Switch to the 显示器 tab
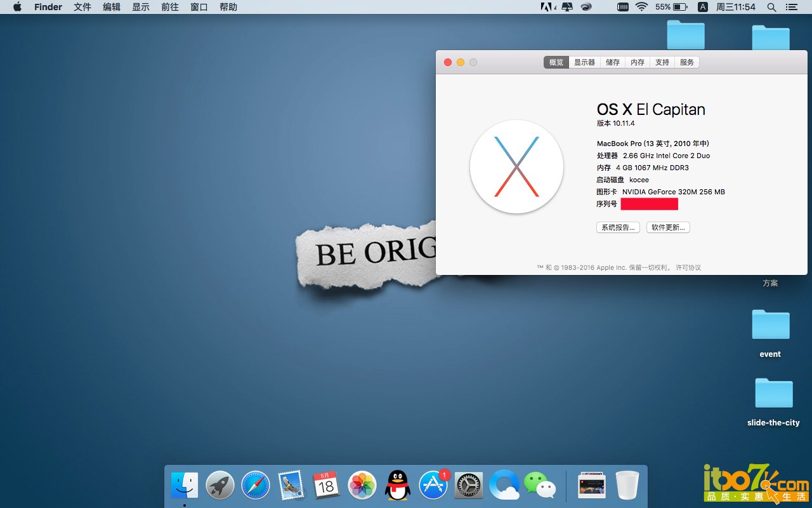The image size is (812, 508). click(585, 62)
